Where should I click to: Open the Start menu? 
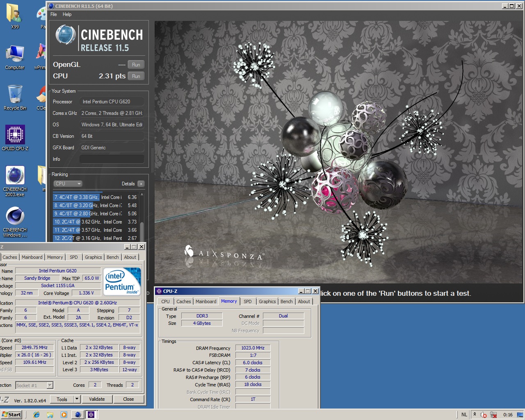(11, 415)
